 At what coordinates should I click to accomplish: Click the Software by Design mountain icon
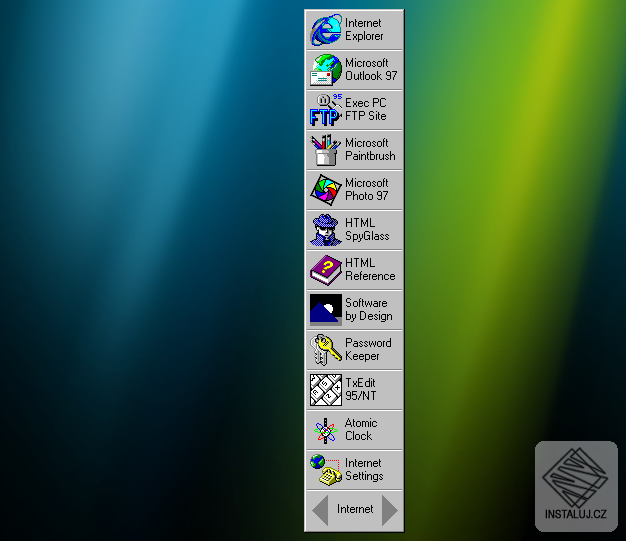(x=326, y=310)
